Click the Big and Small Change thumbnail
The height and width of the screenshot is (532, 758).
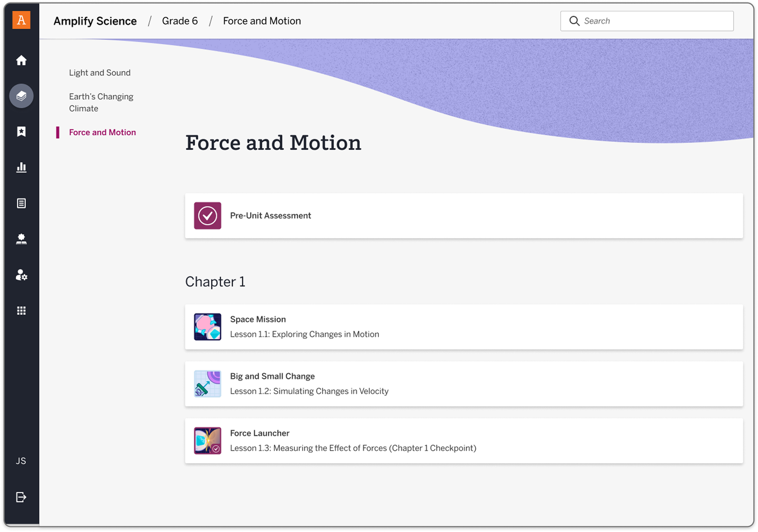[x=208, y=384]
